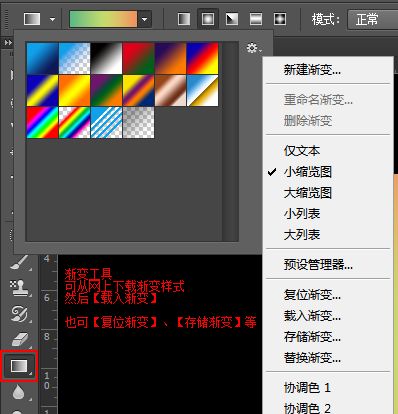Select the Blur tool droplet icon
Image resolution: width=398 pixels, height=414 pixels.
click(x=19, y=392)
